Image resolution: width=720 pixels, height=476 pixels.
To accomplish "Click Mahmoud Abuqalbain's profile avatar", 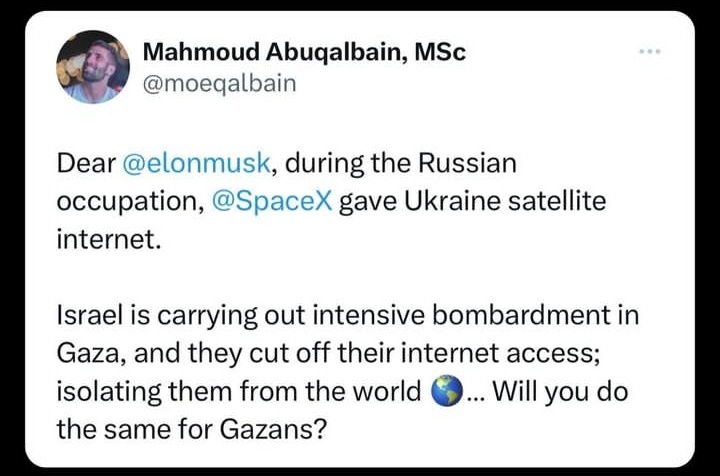I will coord(93,67).
